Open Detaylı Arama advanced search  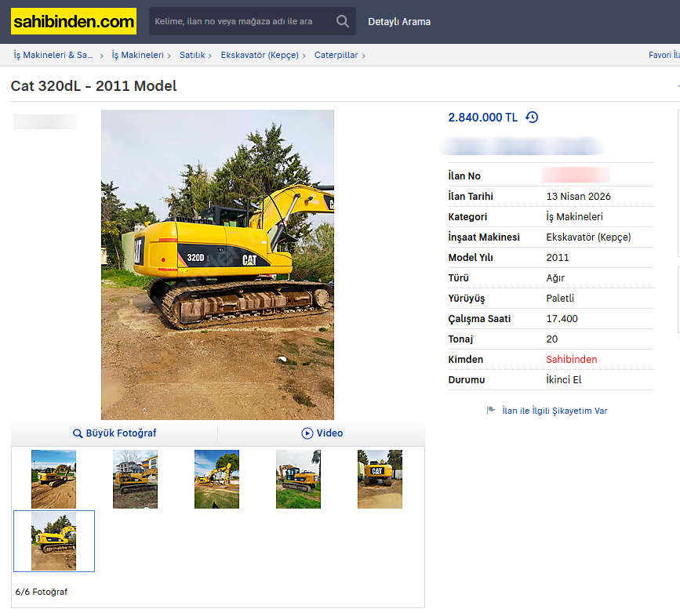click(399, 22)
